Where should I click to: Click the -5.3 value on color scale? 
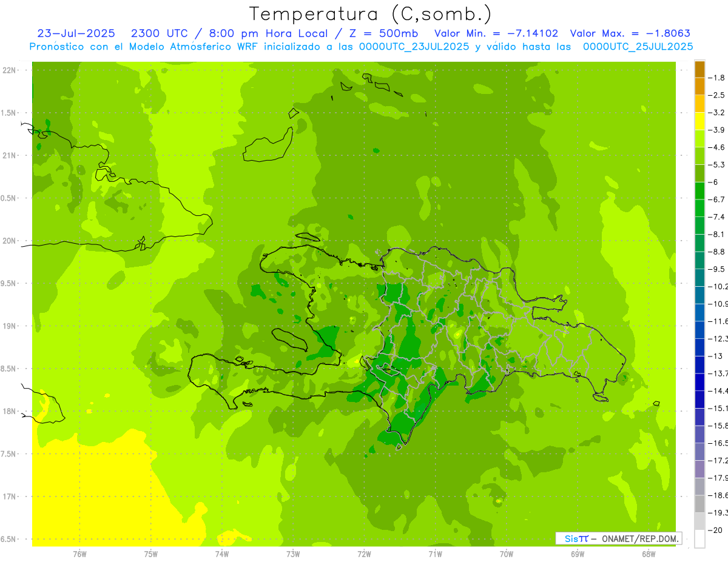point(716,164)
